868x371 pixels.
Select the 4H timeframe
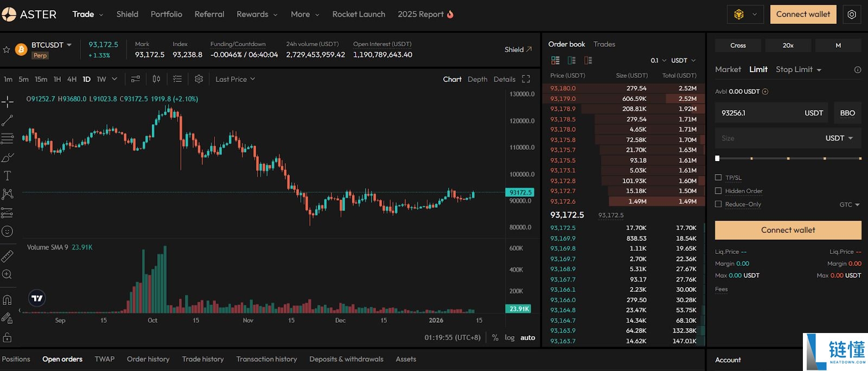click(x=72, y=79)
